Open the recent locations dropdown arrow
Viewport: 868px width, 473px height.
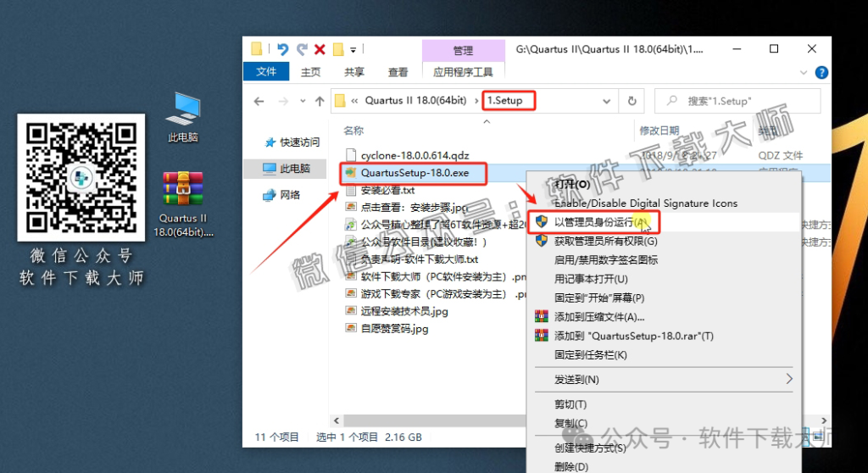(x=303, y=101)
